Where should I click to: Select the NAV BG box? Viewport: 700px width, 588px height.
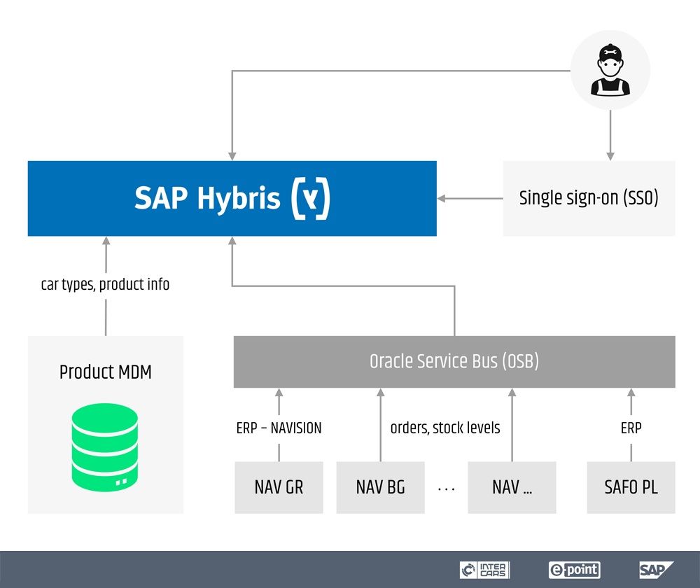point(380,487)
